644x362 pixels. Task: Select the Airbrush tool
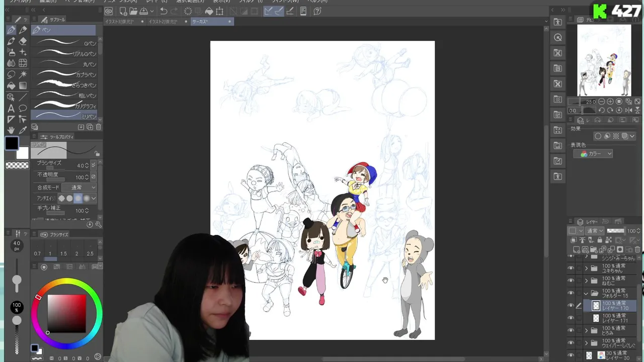[11, 52]
